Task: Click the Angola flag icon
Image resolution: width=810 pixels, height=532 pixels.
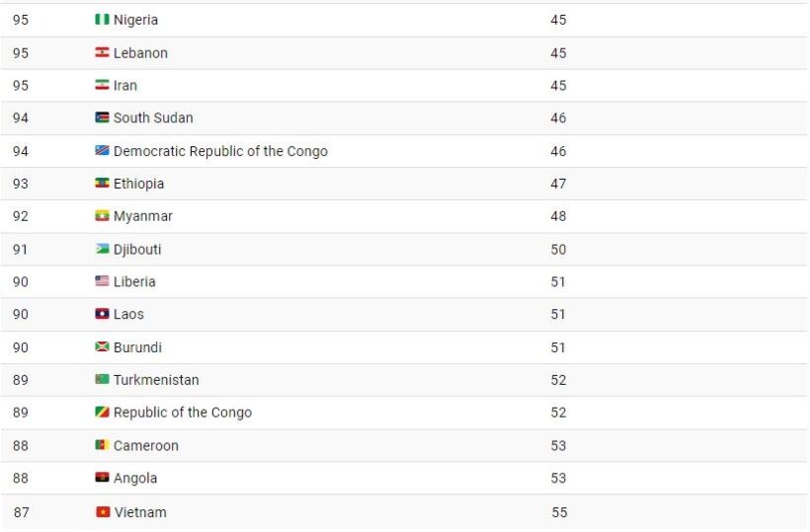Action: pos(102,478)
